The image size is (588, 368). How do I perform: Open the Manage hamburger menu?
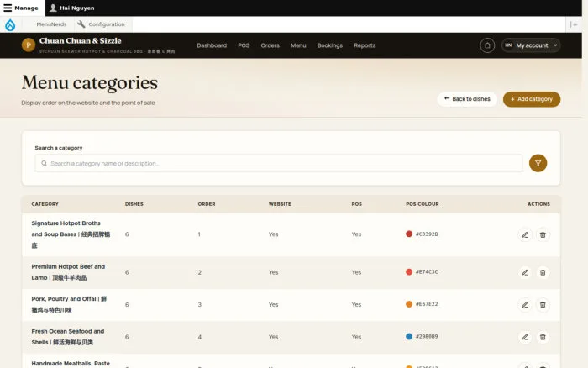(x=21, y=8)
